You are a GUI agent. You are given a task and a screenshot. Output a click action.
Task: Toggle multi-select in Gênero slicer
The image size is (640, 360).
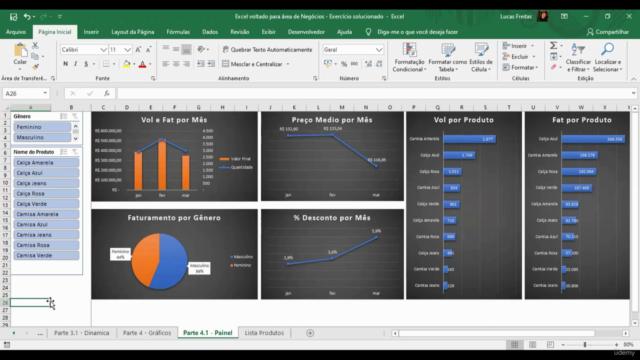63,116
